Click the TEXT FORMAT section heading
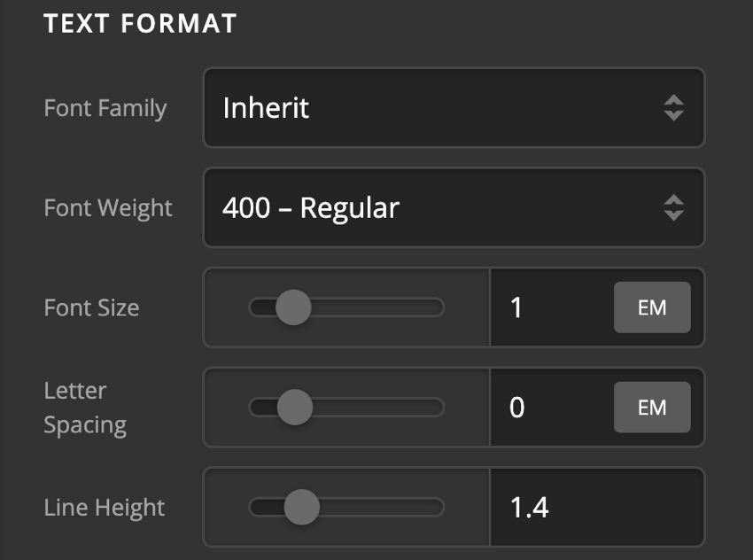 pyautogui.click(x=142, y=25)
